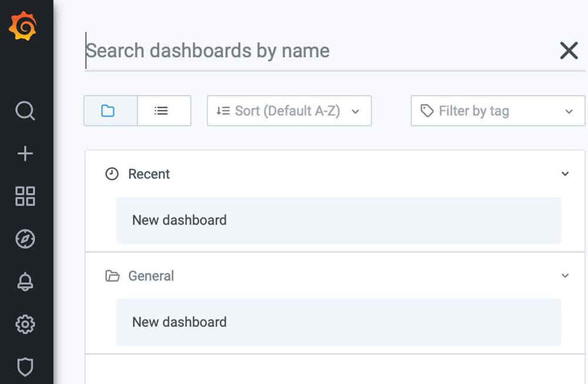Click the Grafana logo home icon
Image resolution: width=588 pixels, height=384 pixels.
(23, 26)
